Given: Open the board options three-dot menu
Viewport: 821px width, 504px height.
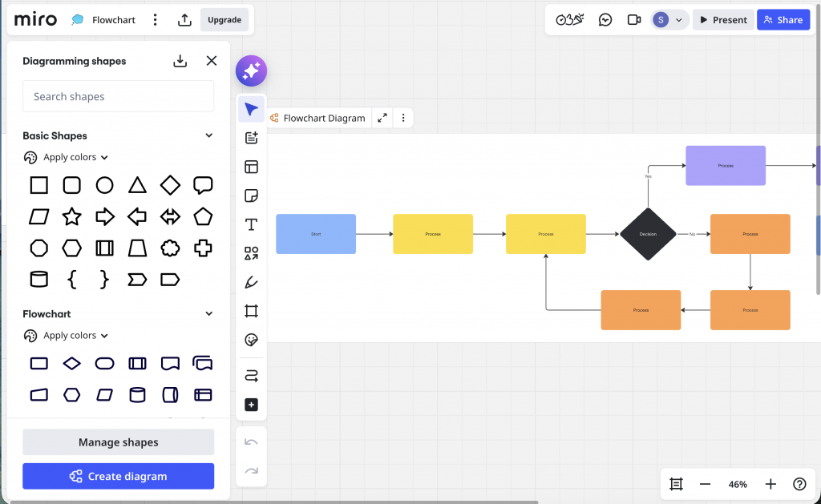Looking at the screenshot, I should pyautogui.click(x=155, y=19).
